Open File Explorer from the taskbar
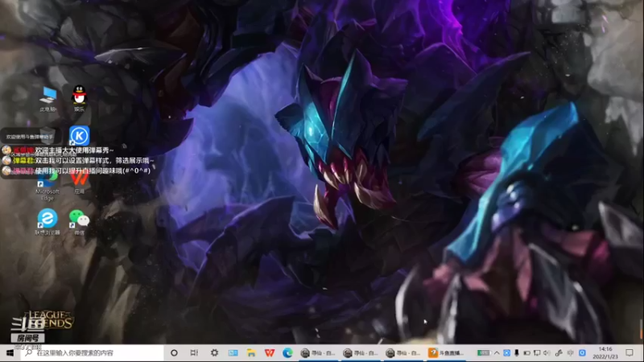Viewport: 644px width, 362px height. (x=251, y=352)
